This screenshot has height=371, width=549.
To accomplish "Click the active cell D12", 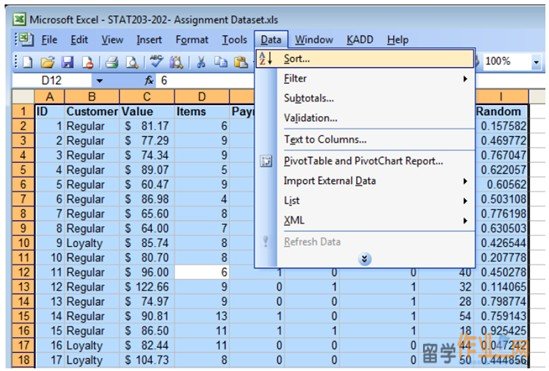I will [202, 272].
